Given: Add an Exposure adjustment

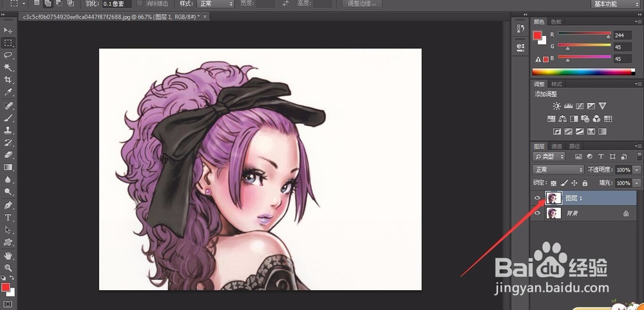Looking at the screenshot, I should [x=591, y=105].
